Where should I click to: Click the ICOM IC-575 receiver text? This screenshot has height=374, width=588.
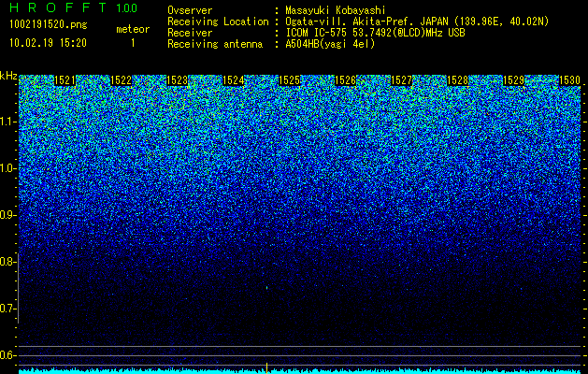(x=375, y=33)
